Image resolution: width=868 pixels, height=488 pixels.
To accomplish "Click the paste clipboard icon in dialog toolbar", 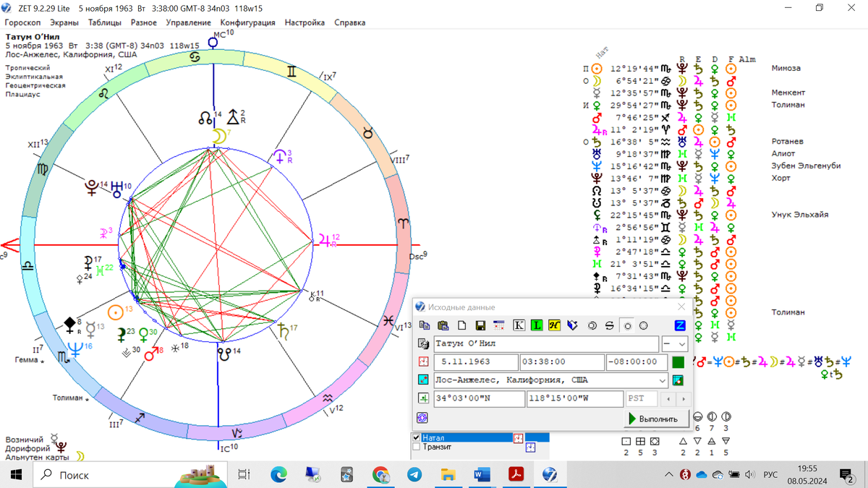I will [x=443, y=326].
